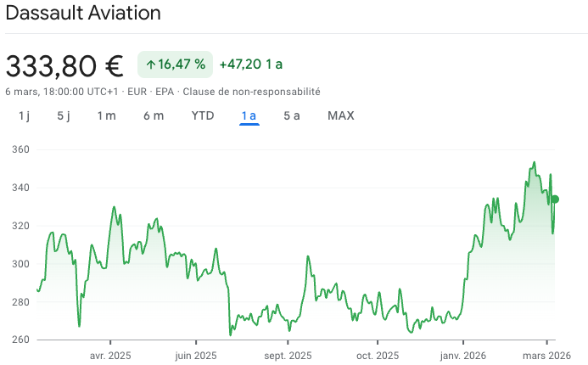Screen dimensions: 588x365
Task: Click the oct. 2025 axis label
Action: pyautogui.click(x=378, y=356)
